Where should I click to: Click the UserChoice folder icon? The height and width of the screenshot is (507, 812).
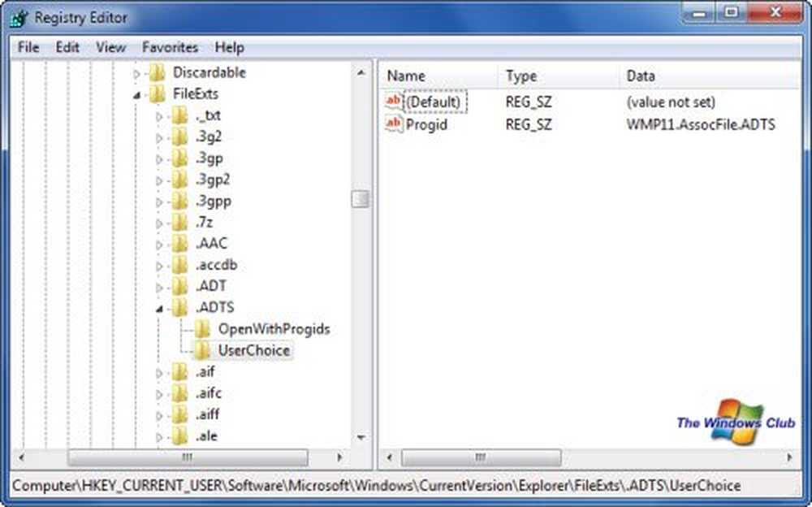[x=203, y=350]
